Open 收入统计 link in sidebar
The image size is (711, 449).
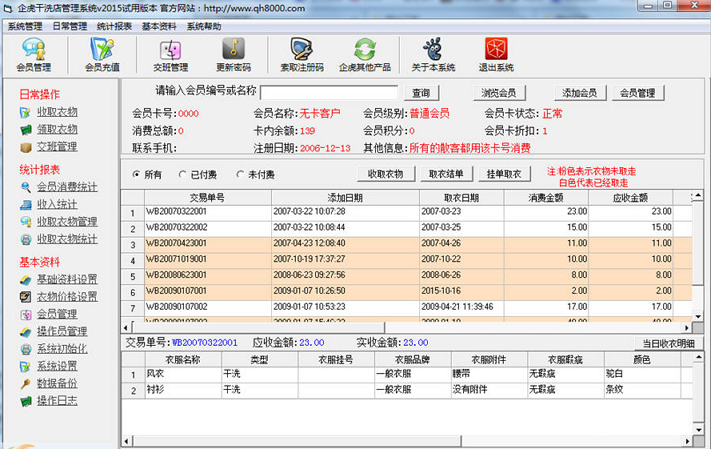pos(57,204)
